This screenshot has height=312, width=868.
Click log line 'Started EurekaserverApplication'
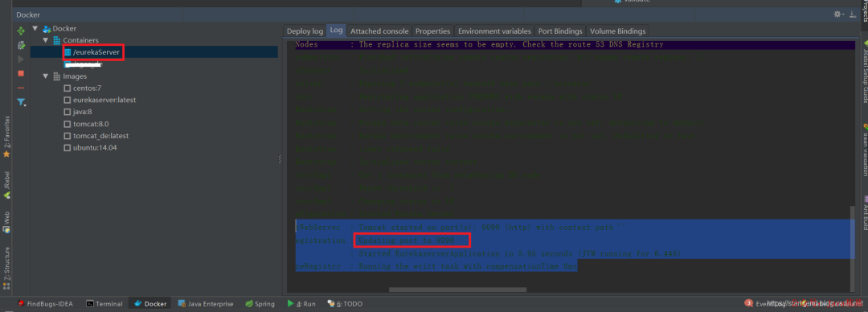pos(520,253)
